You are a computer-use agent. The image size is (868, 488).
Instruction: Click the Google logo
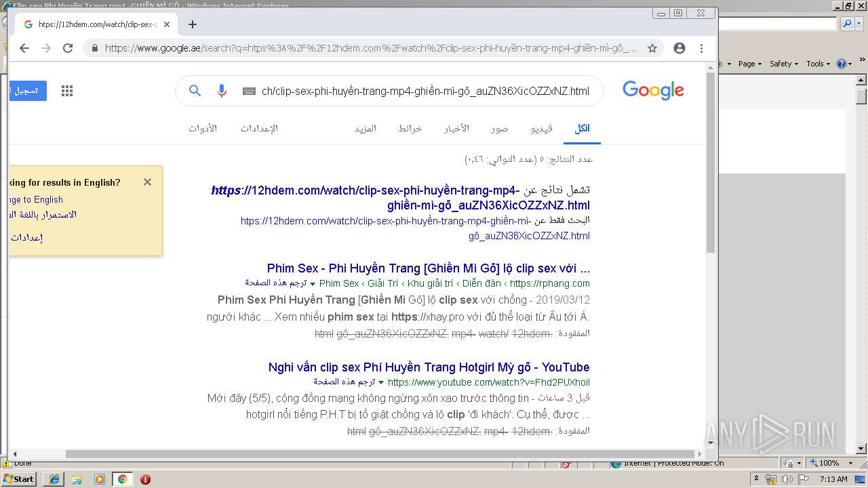(x=653, y=90)
